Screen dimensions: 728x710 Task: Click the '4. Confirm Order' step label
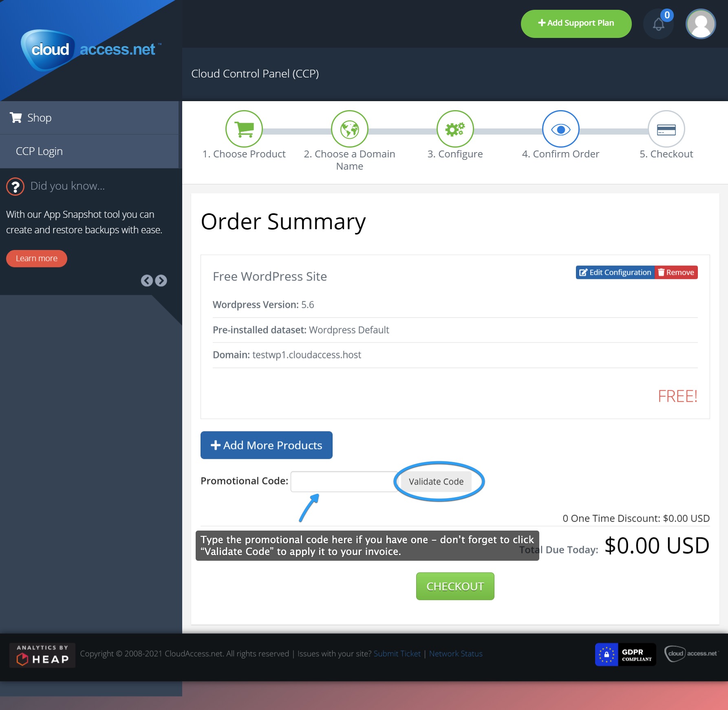pyautogui.click(x=561, y=154)
